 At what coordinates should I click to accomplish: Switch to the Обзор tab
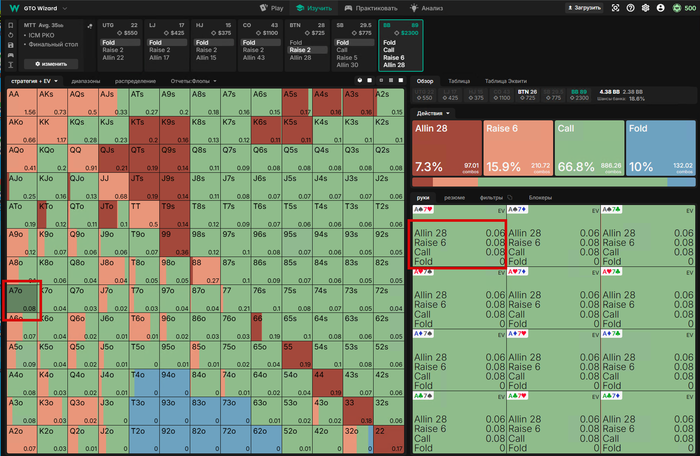click(x=425, y=81)
